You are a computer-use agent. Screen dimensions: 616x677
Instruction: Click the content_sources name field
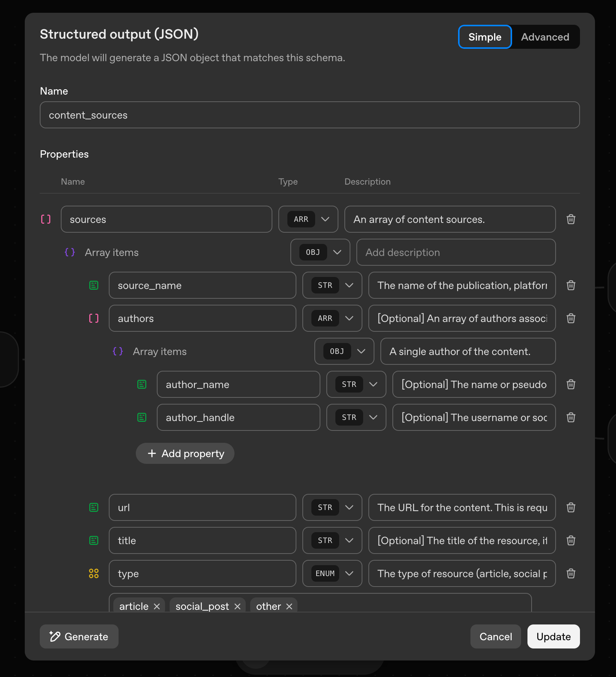point(309,115)
